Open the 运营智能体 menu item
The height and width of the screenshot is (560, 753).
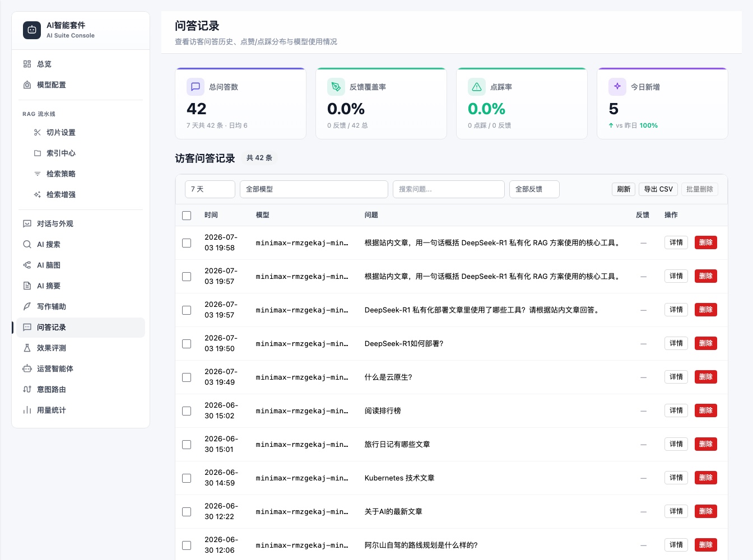pyautogui.click(x=81, y=368)
